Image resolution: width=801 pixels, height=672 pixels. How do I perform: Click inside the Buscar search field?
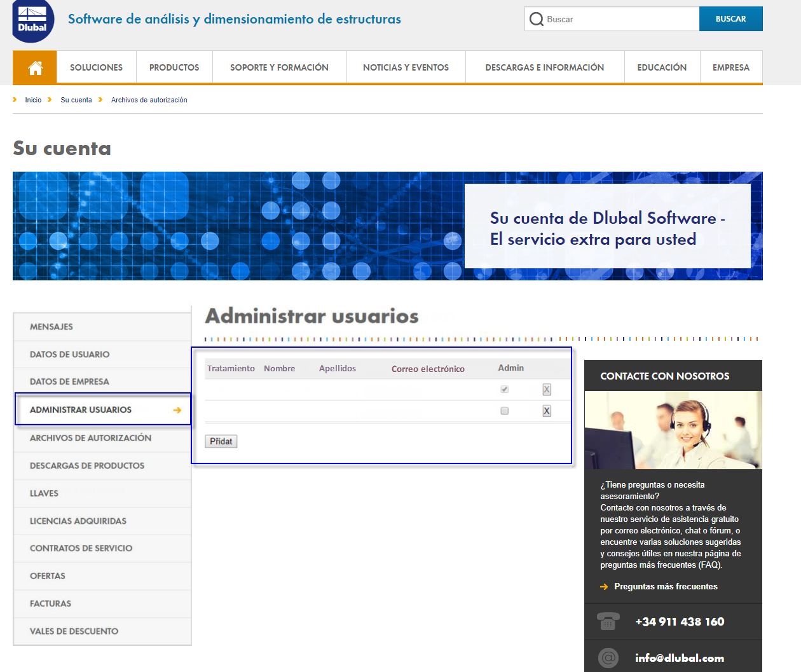610,19
